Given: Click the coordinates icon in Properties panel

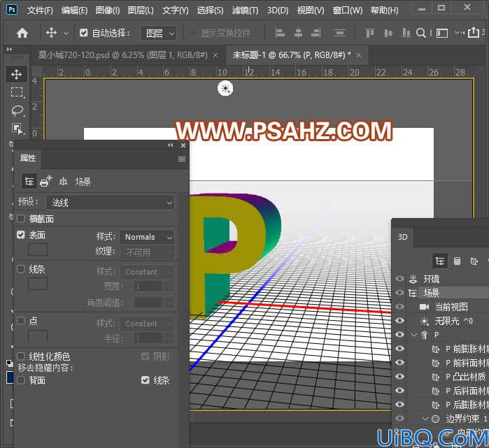Looking at the screenshot, I should pos(63,181).
